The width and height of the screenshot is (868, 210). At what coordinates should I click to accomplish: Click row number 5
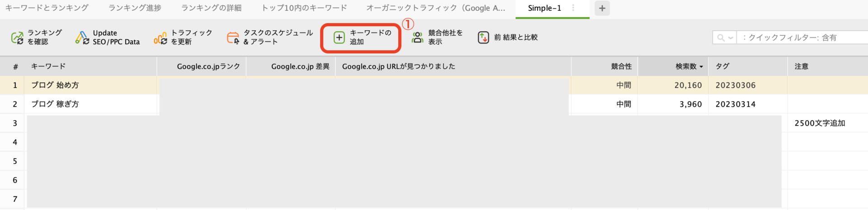15,161
